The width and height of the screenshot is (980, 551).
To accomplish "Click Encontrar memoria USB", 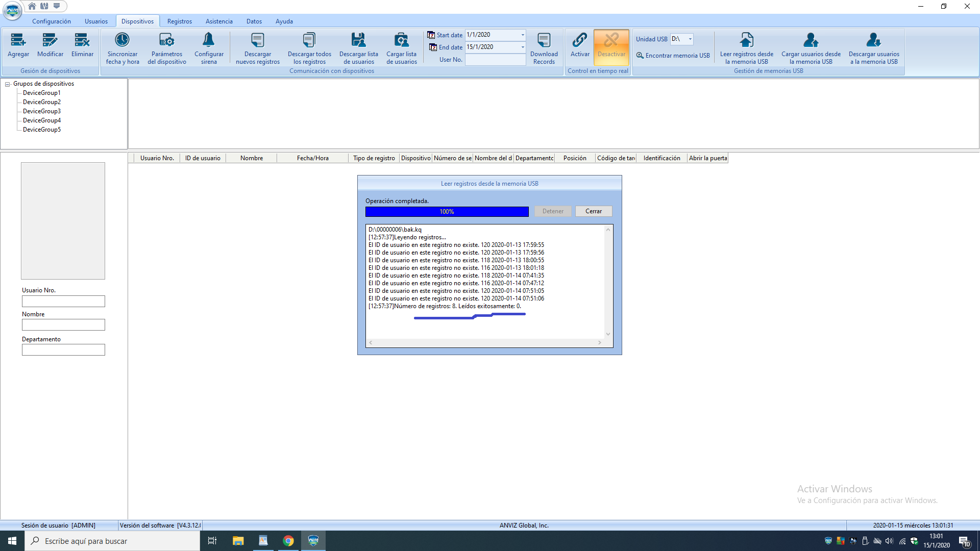I will (673, 55).
